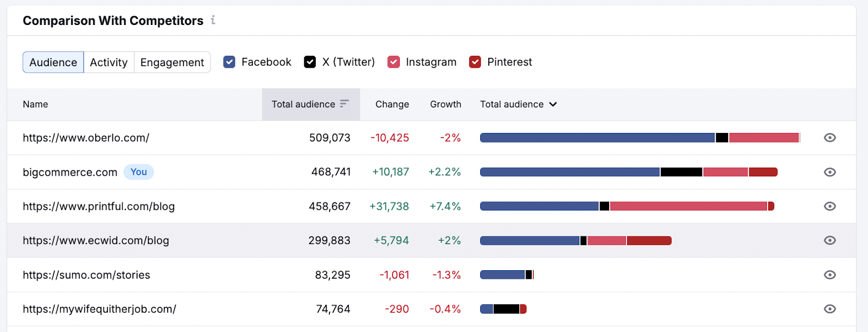Switch to the Engagement tab
The height and width of the screenshot is (332, 868).
tap(172, 62)
